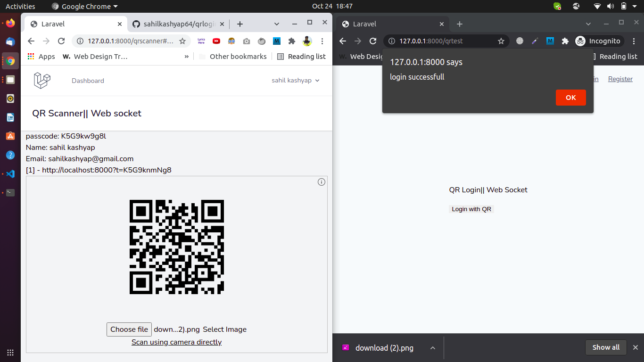Image resolution: width=644 pixels, height=362 pixels.
Task: Open Ubuntu Software from the dock
Action: (10, 136)
